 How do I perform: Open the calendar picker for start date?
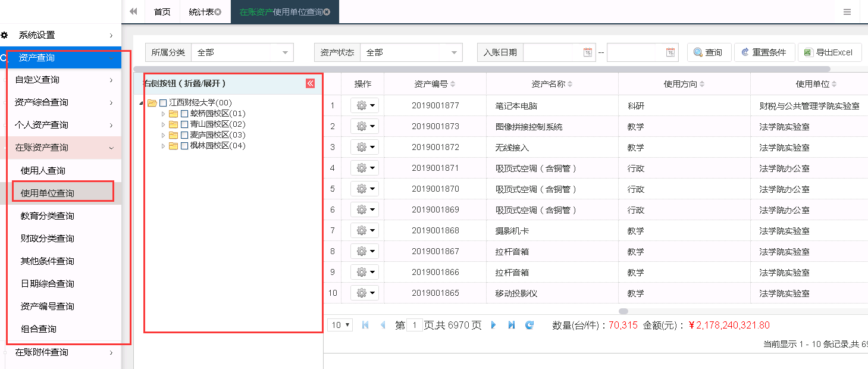pyautogui.click(x=587, y=52)
